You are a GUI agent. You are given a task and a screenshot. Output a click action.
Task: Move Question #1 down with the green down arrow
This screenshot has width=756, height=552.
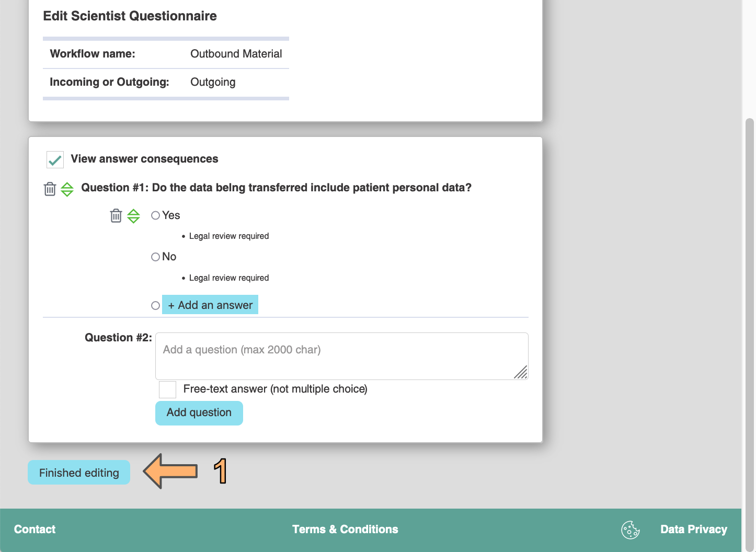[x=67, y=193]
